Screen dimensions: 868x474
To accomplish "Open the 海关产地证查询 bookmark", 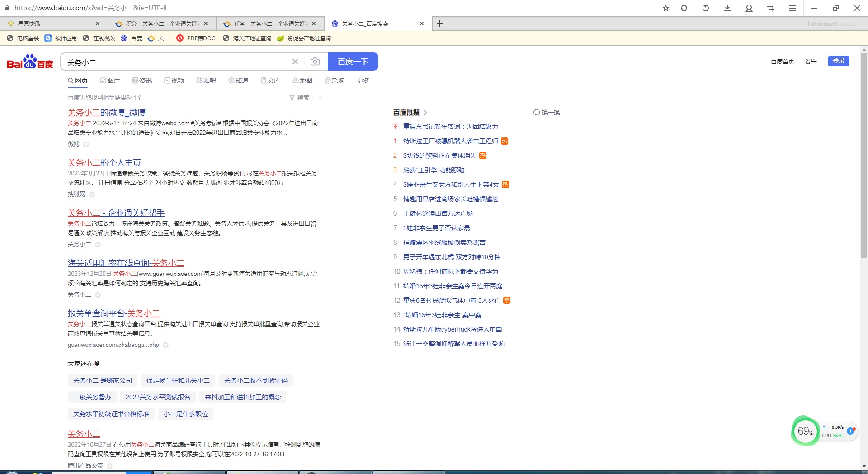I will tap(247, 38).
